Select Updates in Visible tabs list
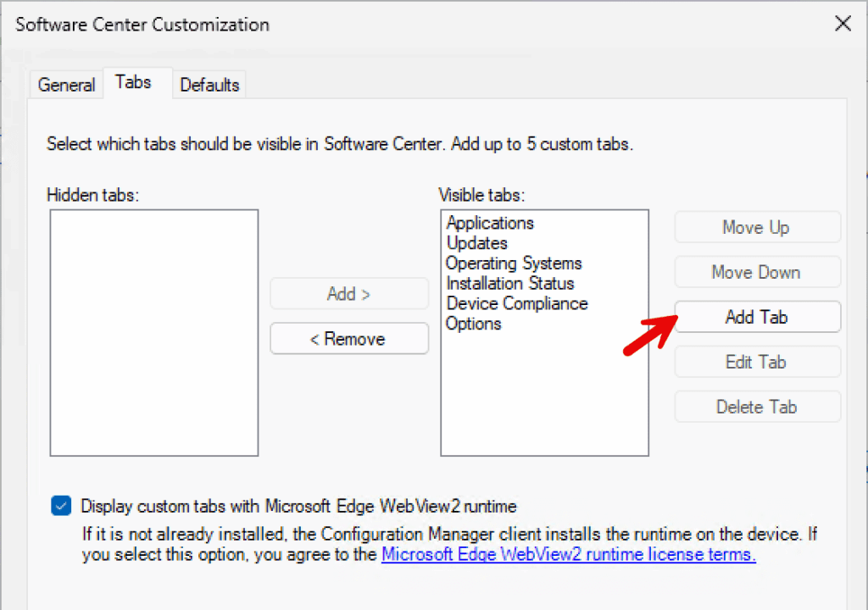The height and width of the screenshot is (610, 868). coord(476,243)
